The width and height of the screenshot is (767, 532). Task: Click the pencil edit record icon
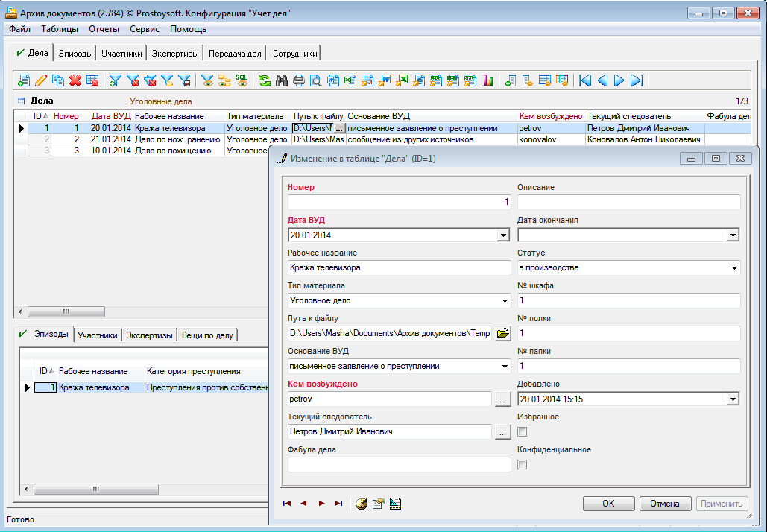pos(41,80)
